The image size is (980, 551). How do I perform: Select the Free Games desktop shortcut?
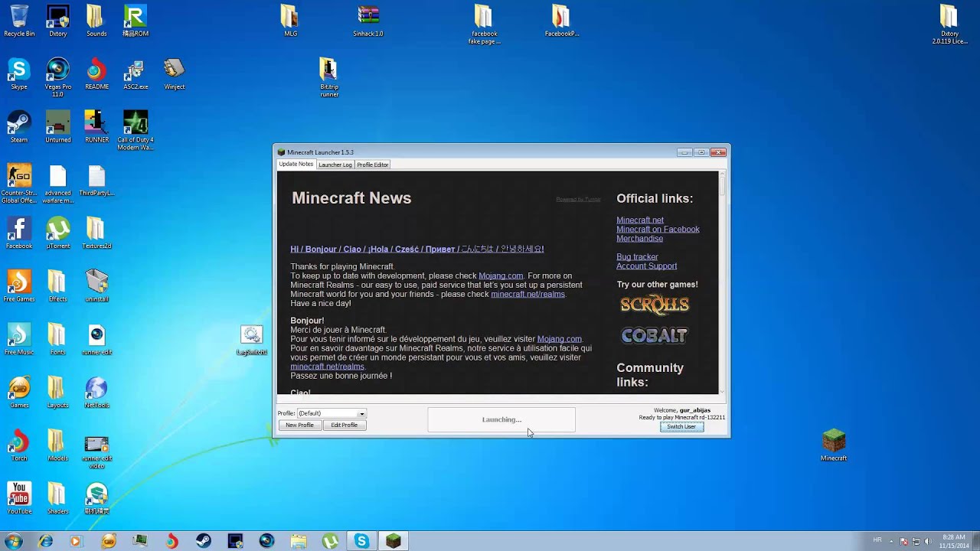pos(19,286)
